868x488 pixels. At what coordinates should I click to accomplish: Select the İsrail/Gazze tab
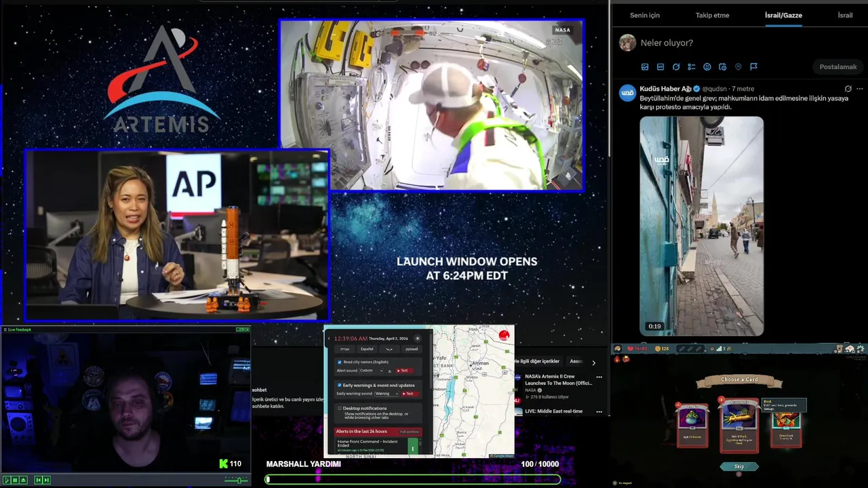pyautogui.click(x=783, y=15)
